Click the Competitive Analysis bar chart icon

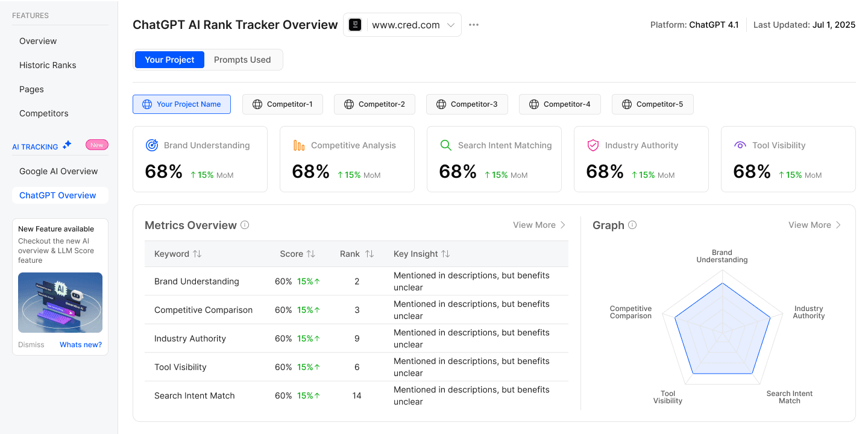click(x=299, y=145)
